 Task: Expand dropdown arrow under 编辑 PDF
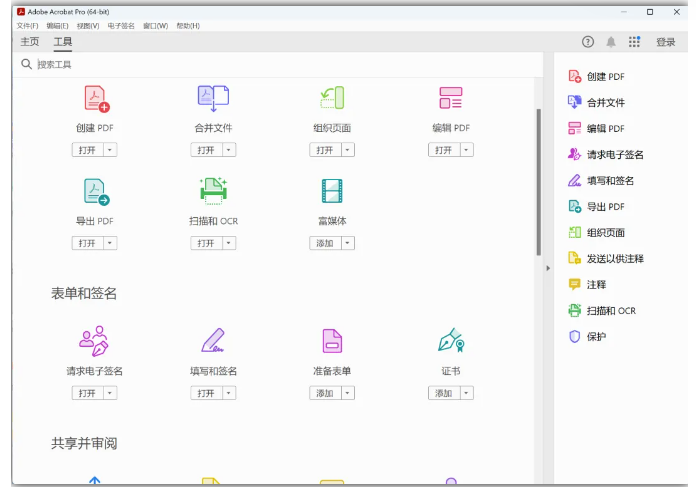coord(466,150)
